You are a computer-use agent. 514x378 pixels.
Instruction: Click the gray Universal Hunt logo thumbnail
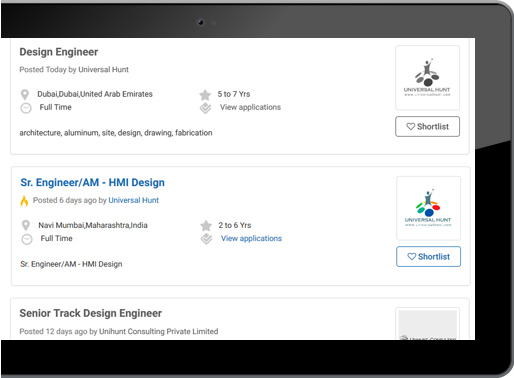click(427, 78)
